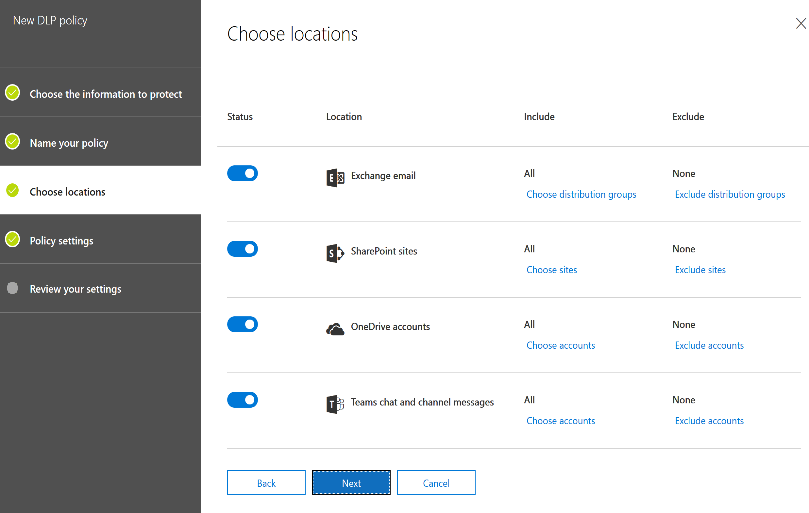809x513 pixels.
Task: Click the SharePoint sites label
Action: [384, 251]
